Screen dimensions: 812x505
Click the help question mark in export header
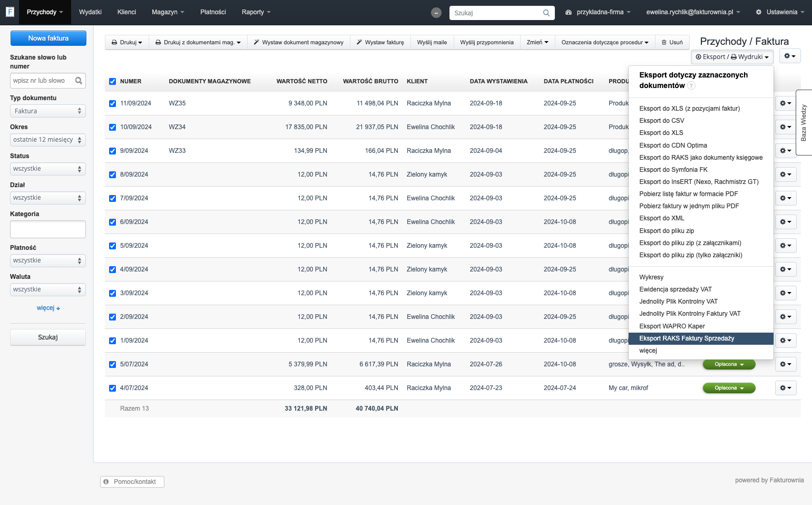coord(691,85)
